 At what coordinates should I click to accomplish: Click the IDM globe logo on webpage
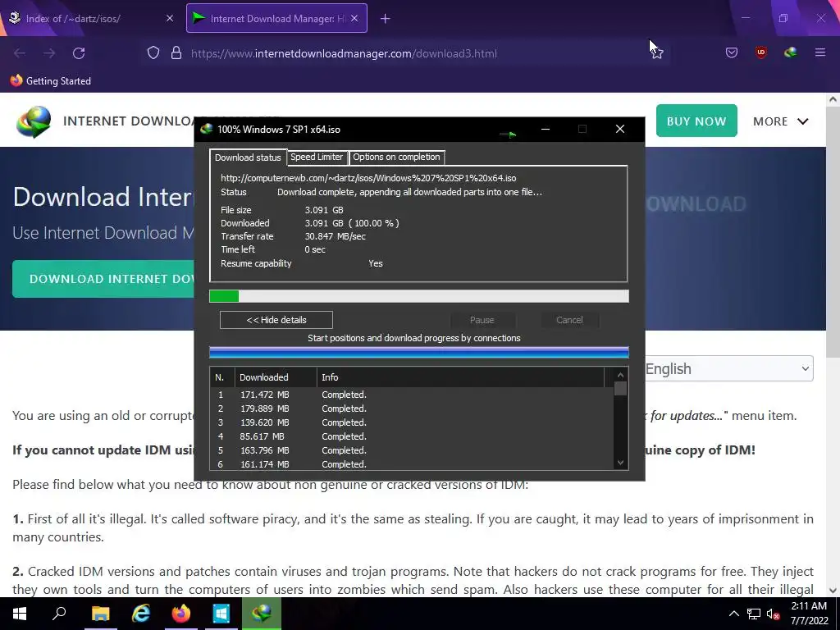point(34,121)
